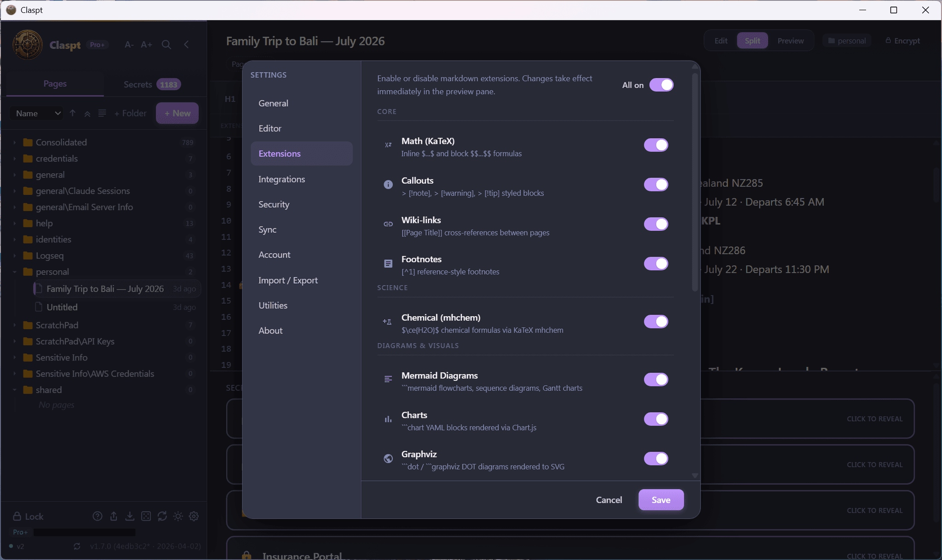Expand the credentials folder

click(x=14, y=159)
